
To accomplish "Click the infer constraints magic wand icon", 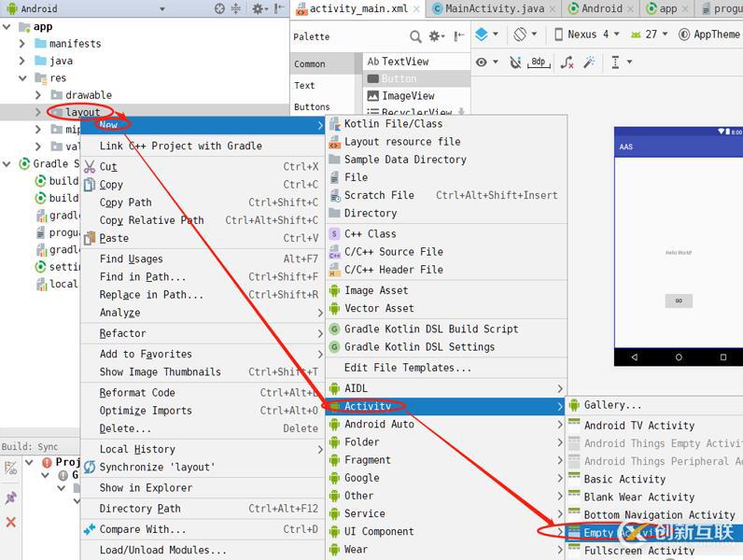I will tap(589, 62).
